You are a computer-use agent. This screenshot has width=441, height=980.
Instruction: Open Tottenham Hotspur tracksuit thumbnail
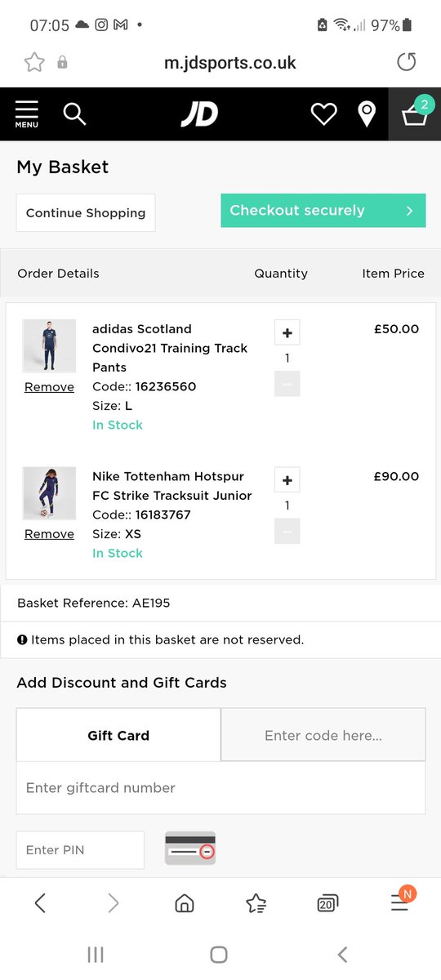[x=49, y=494]
